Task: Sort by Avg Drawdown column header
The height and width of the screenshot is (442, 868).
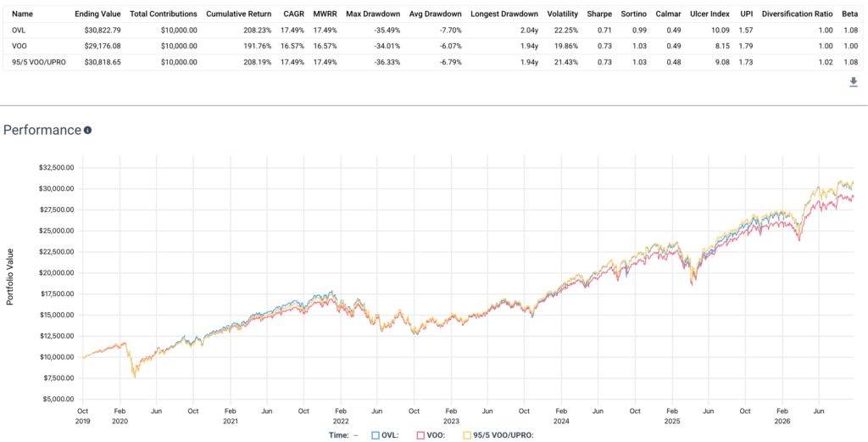Action: click(x=435, y=14)
